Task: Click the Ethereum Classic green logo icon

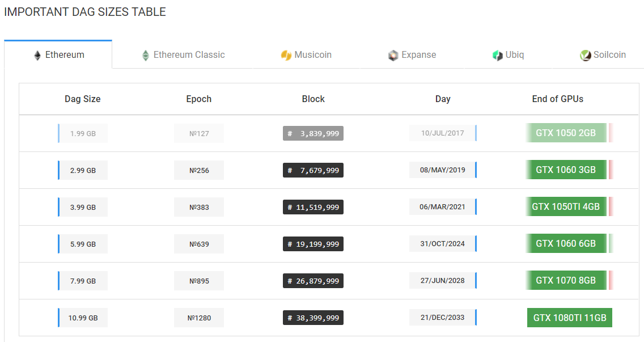Action: click(x=145, y=56)
